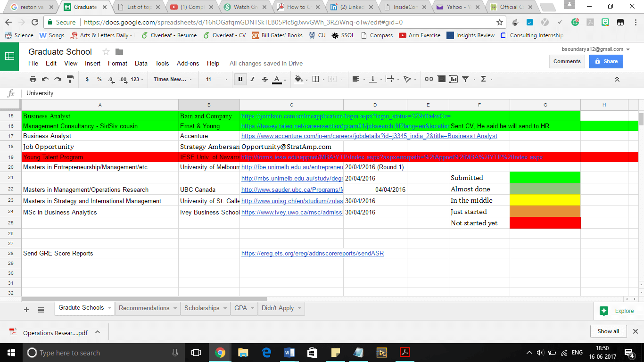Turn on the filter

tap(465, 79)
